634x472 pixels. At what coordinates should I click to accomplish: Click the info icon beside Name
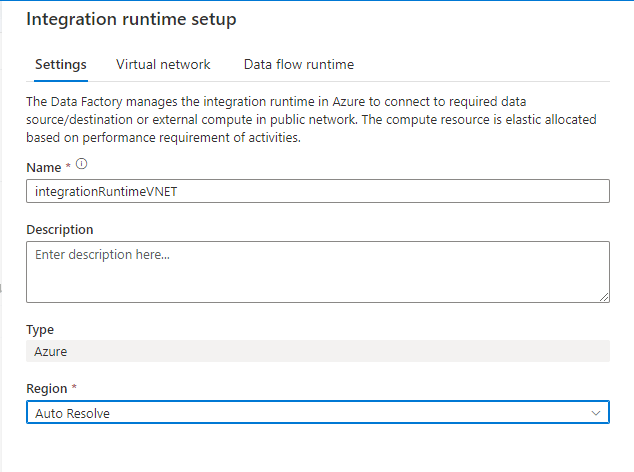click(x=82, y=164)
